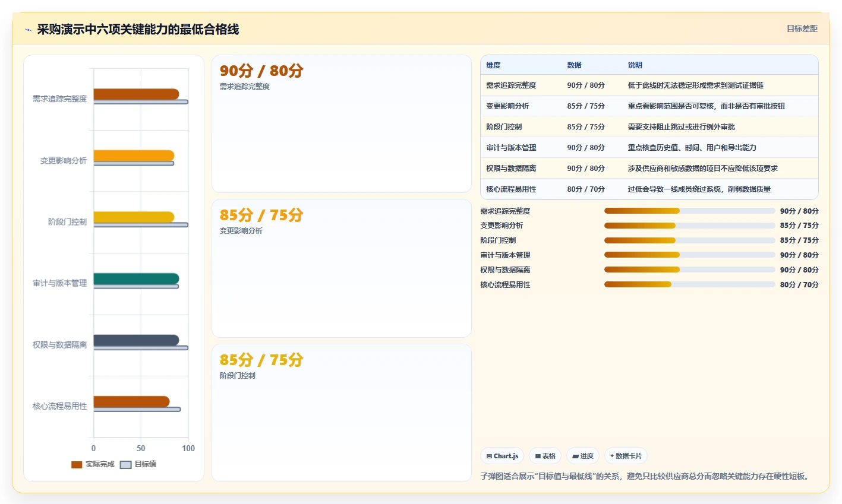The width and height of the screenshot is (842, 504).
Task: Click the 审计与版本管理 teal chart bar
Action: tap(136, 278)
